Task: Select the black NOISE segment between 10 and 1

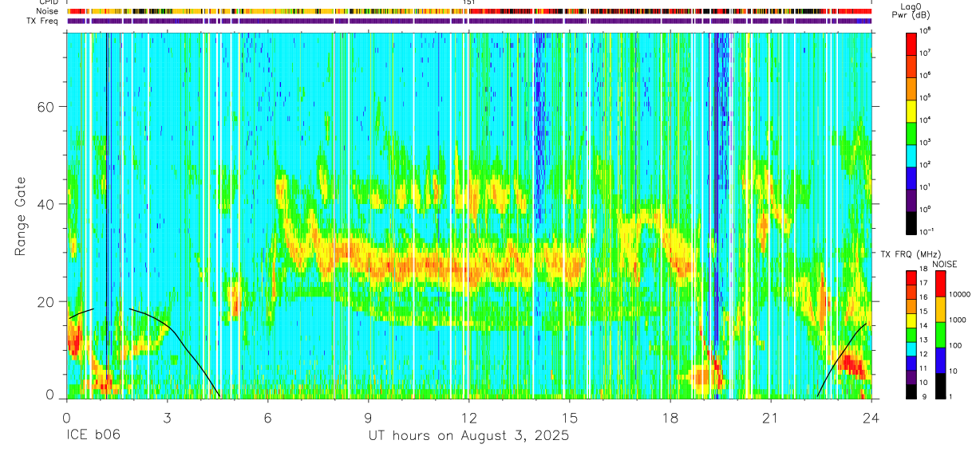Action: [939, 386]
